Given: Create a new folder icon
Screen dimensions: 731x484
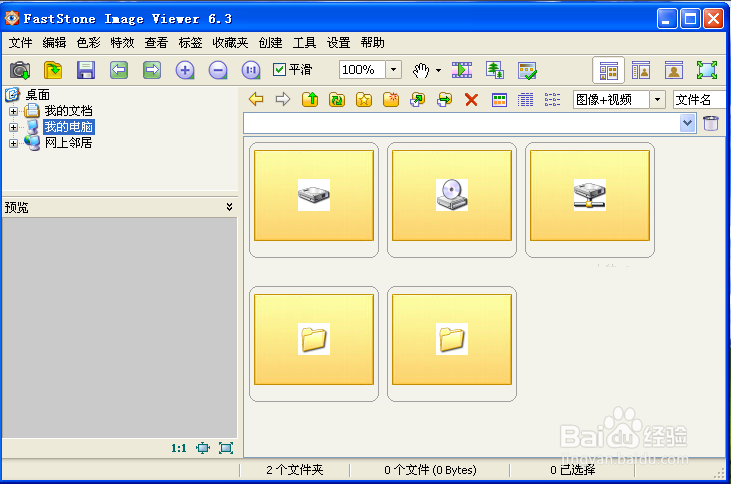Looking at the screenshot, I should pyautogui.click(x=391, y=99).
